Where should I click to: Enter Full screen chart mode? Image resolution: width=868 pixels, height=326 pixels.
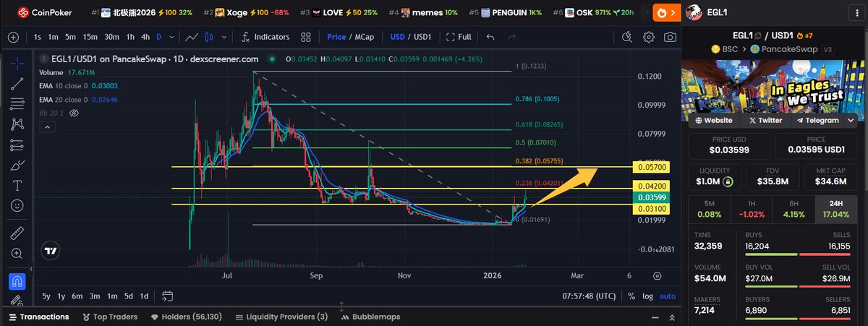pyautogui.click(x=459, y=37)
